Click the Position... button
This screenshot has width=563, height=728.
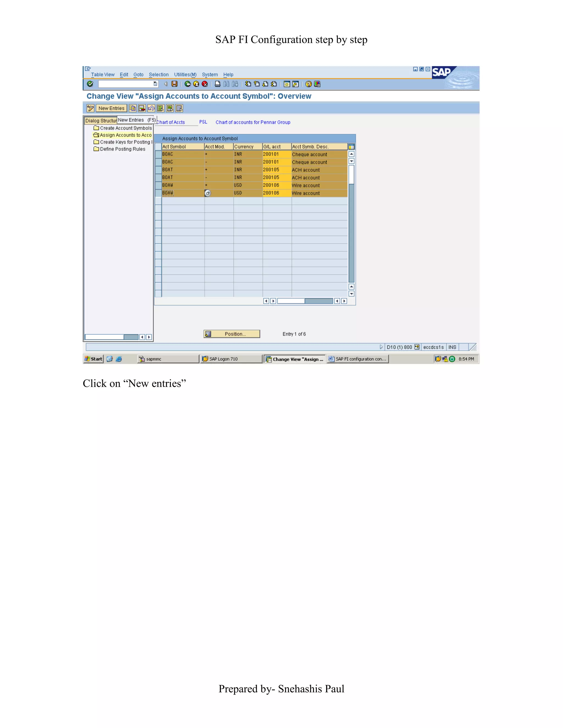tap(232, 334)
